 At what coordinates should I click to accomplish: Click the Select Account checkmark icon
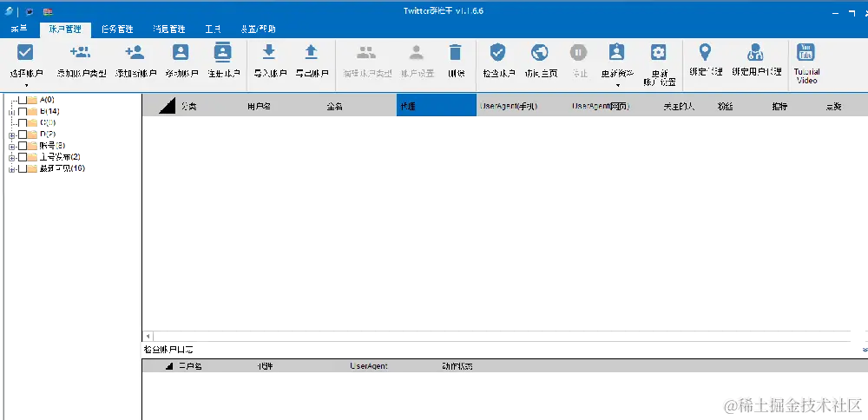(x=25, y=53)
